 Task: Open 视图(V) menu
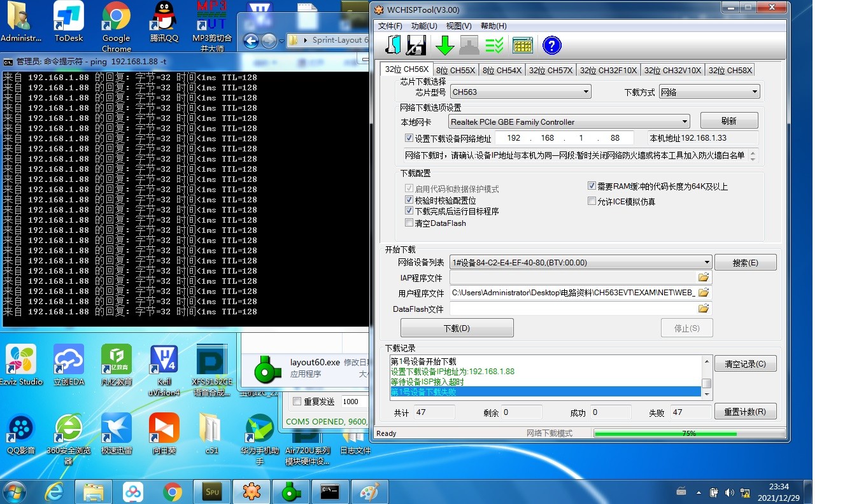point(458,26)
